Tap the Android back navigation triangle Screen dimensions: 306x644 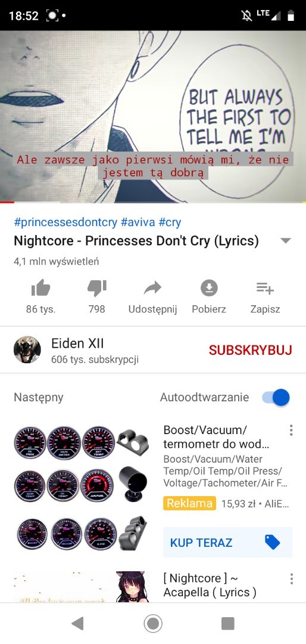pos(77,624)
